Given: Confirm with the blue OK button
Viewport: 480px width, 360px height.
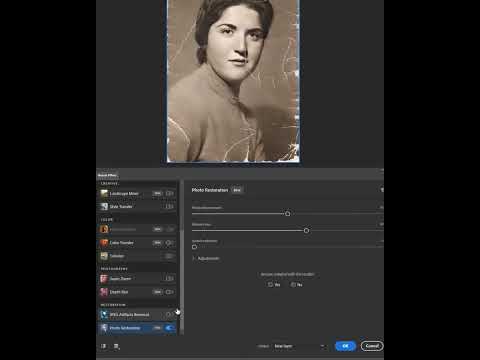Looking at the screenshot, I should point(345,346).
